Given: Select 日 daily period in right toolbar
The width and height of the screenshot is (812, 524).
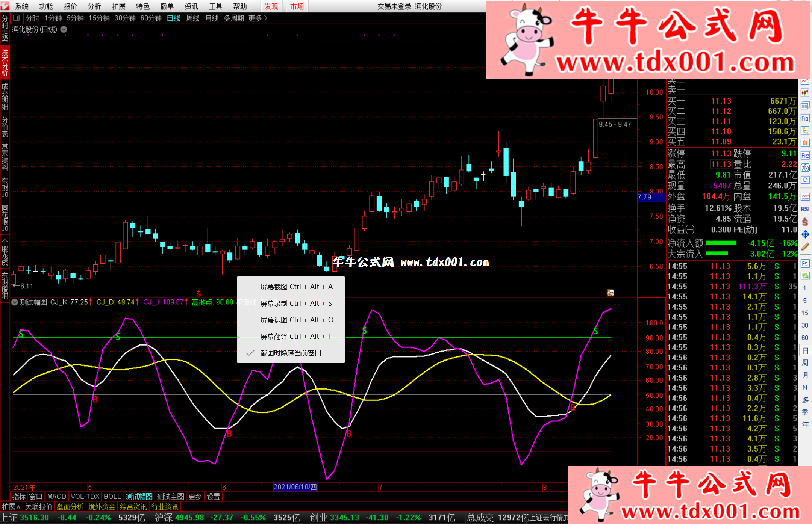Looking at the screenshot, I should click(x=805, y=350).
